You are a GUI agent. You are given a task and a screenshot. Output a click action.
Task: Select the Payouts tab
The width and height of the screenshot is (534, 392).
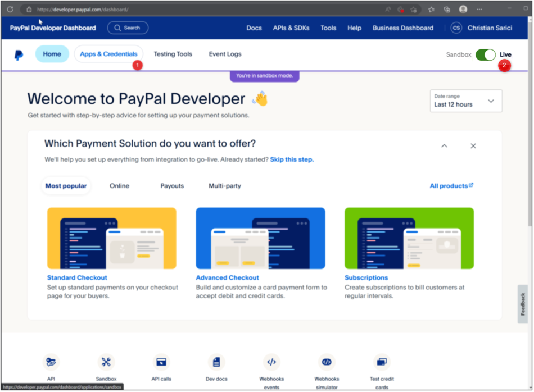(173, 186)
